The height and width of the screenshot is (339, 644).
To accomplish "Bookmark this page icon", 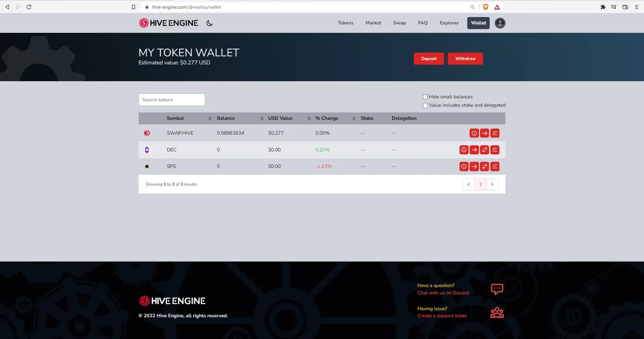I will coord(133,7).
